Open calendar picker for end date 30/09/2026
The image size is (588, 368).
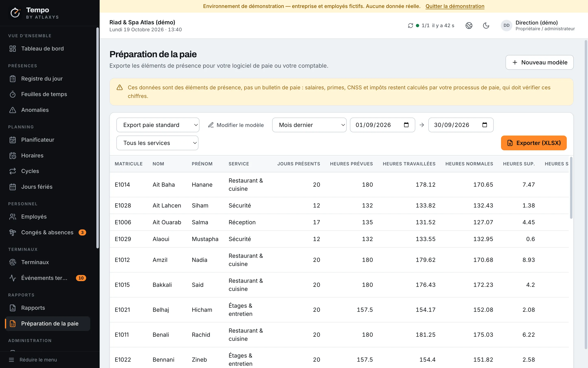point(485,125)
